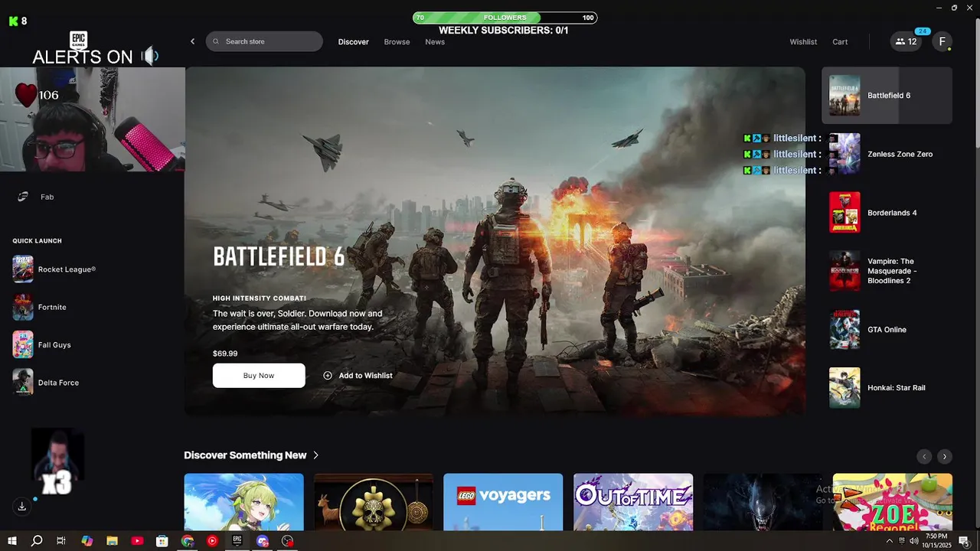Viewport: 980px width, 551px height.
Task: Switch to OBS Studio on the taskbar
Action: click(288, 541)
